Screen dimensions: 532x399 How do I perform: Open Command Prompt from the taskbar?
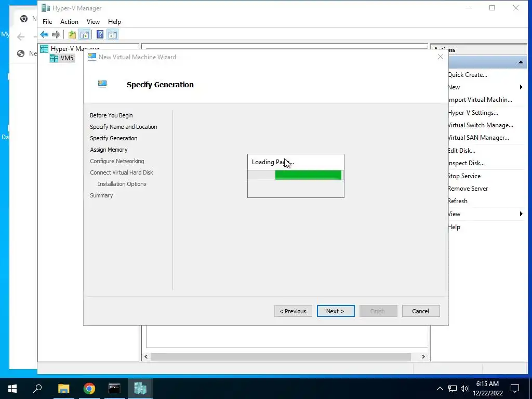[114, 389]
